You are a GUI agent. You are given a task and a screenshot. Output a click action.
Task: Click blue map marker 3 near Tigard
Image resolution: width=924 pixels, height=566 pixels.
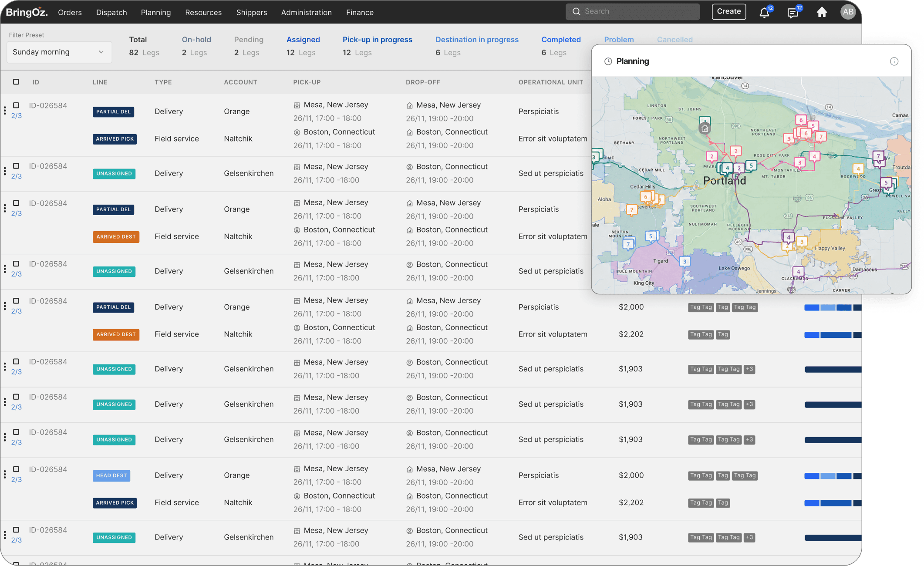(685, 262)
